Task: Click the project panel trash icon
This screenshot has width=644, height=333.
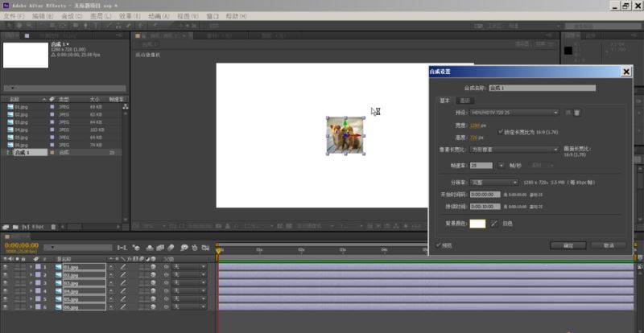Action: (x=53, y=227)
